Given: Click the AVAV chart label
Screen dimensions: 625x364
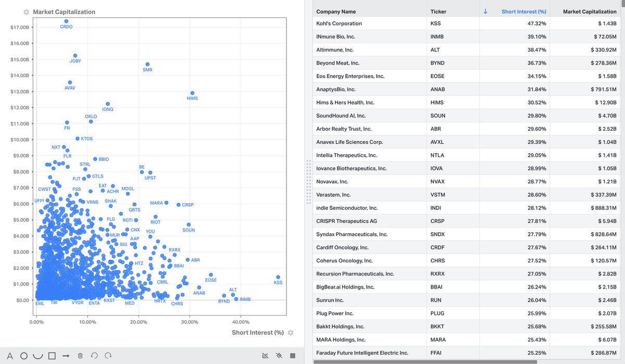Looking at the screenshot, I should point(70,88).
